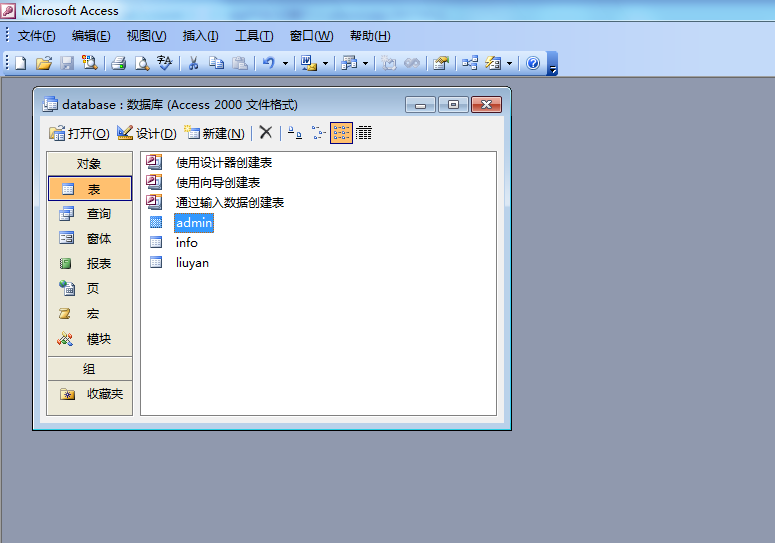Click the database window title icon
The width and height of the screenshot is (775, 543).
pyautogui.click(x=50, y=105)
